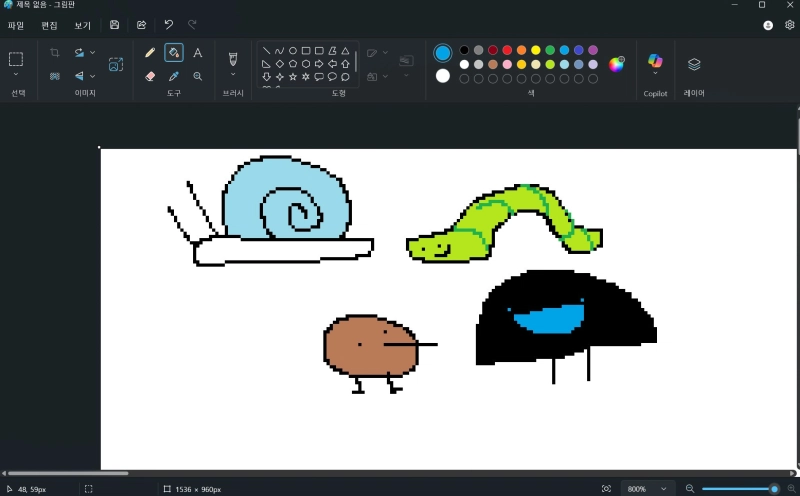Open the Edit colors wheel
The image size is (800, 496).
click(x=617, y=64)
